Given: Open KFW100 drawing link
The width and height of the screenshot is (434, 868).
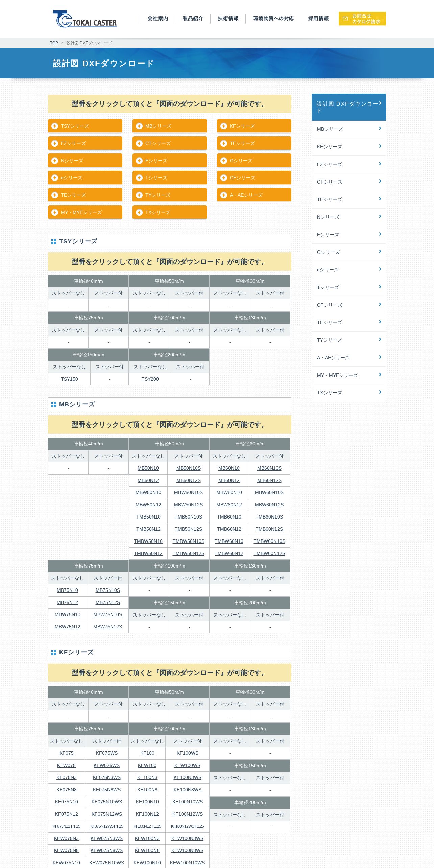Looking at the screenshot, I should click(x=147, y=765).
